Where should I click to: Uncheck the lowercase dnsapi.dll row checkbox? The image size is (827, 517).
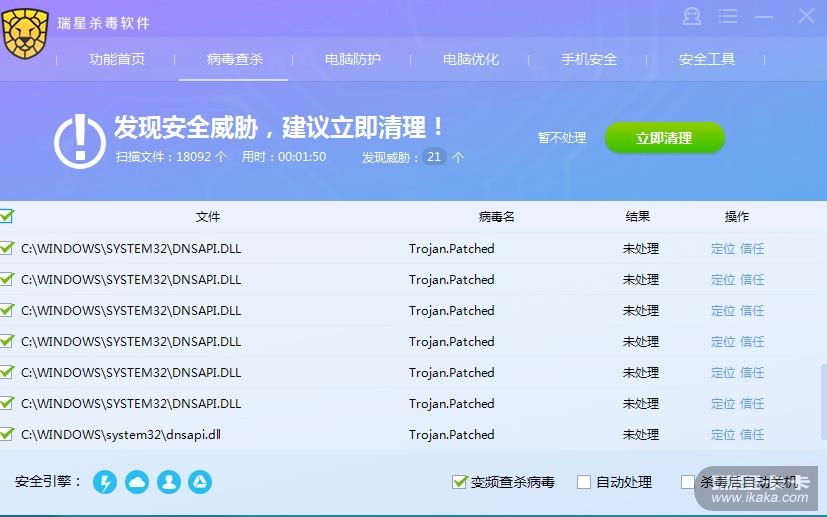click(x=6, y=434)
